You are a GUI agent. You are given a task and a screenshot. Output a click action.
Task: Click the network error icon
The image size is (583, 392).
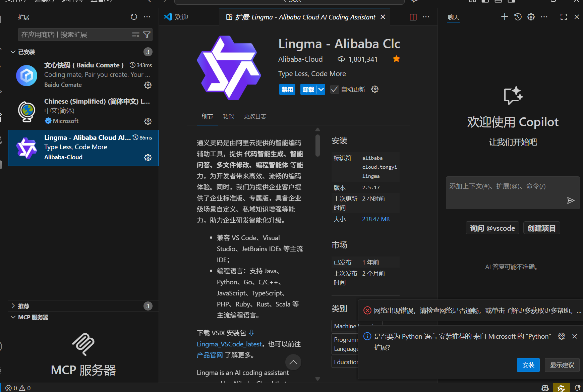coord(367,311)
